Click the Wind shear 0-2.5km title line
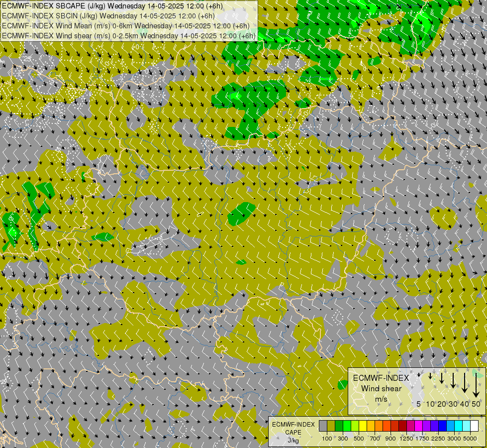Viewport: 487px width, 448px height. [x=128, y=36]
